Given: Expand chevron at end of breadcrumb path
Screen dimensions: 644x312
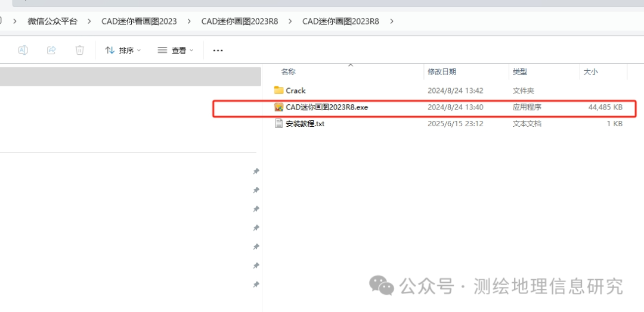Looking at the screenshot, I should point(391,21).
